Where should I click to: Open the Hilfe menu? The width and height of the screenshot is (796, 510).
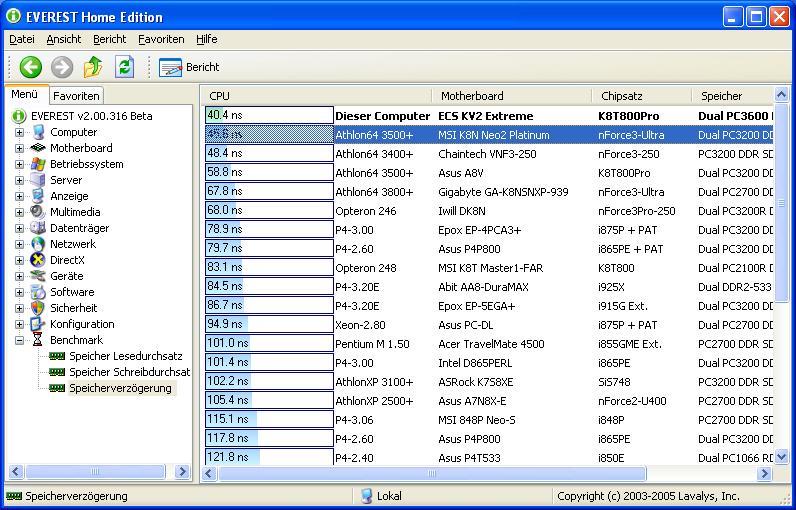207,39
